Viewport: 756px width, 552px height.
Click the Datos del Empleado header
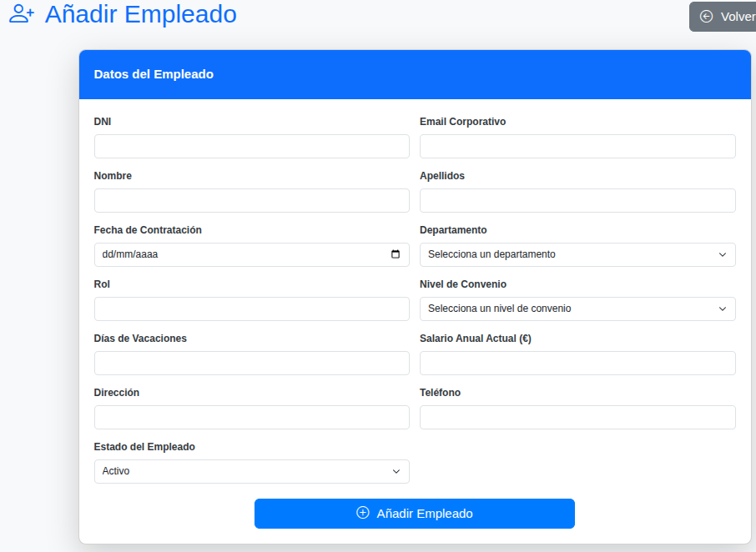[154, 74]
